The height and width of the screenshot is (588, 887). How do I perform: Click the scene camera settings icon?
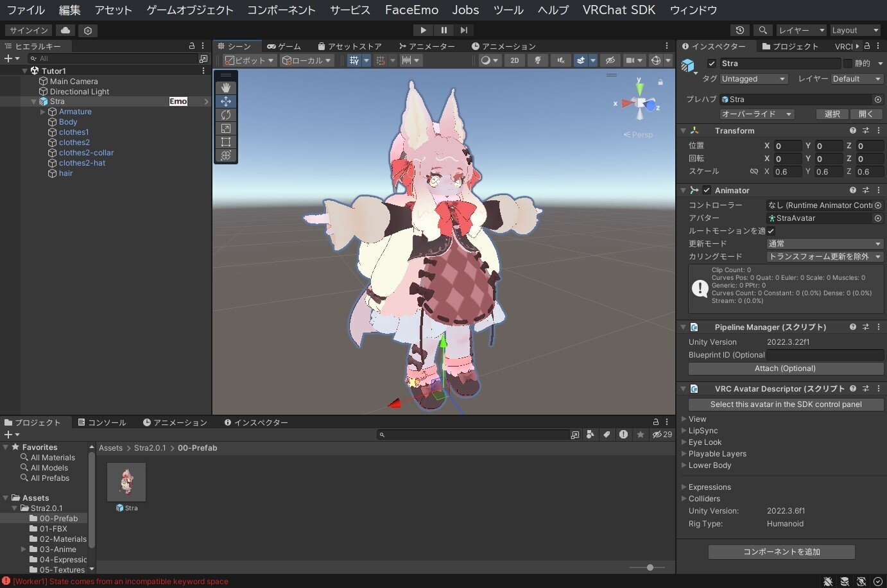630,60
